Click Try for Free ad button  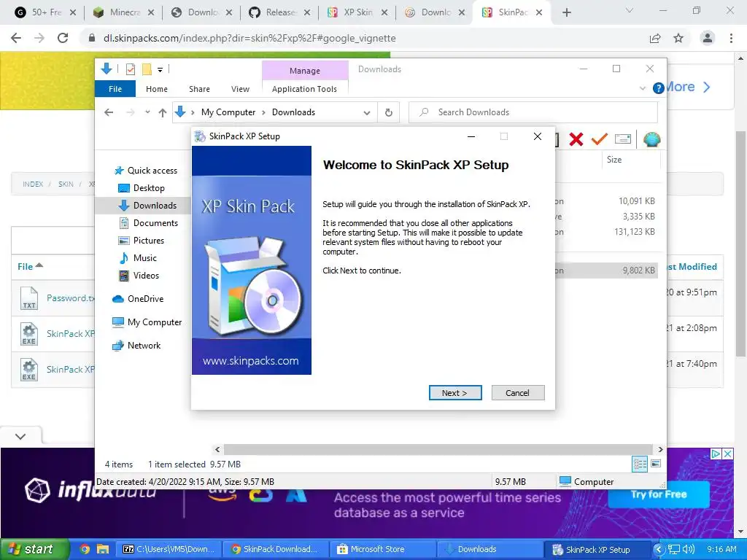click(659, 494)
